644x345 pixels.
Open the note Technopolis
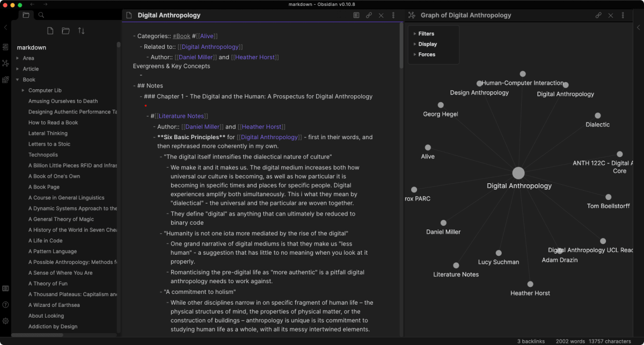click(43, 155)
